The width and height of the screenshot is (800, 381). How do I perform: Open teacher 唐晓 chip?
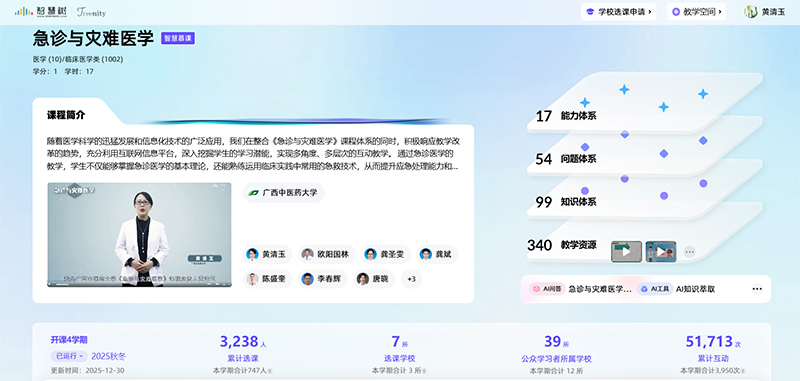coord(374,279)
